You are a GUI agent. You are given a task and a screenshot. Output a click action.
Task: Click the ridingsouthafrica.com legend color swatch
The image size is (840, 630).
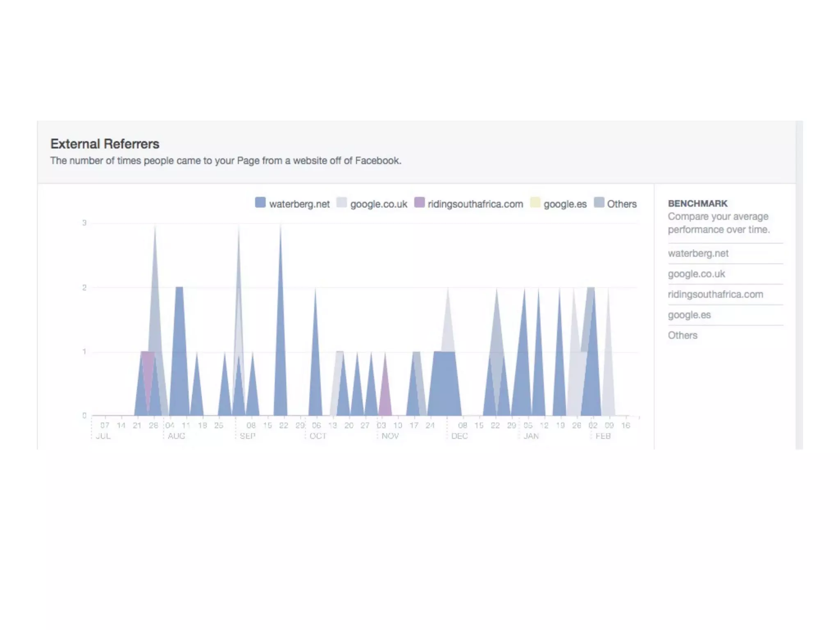[x=419, y=202]
